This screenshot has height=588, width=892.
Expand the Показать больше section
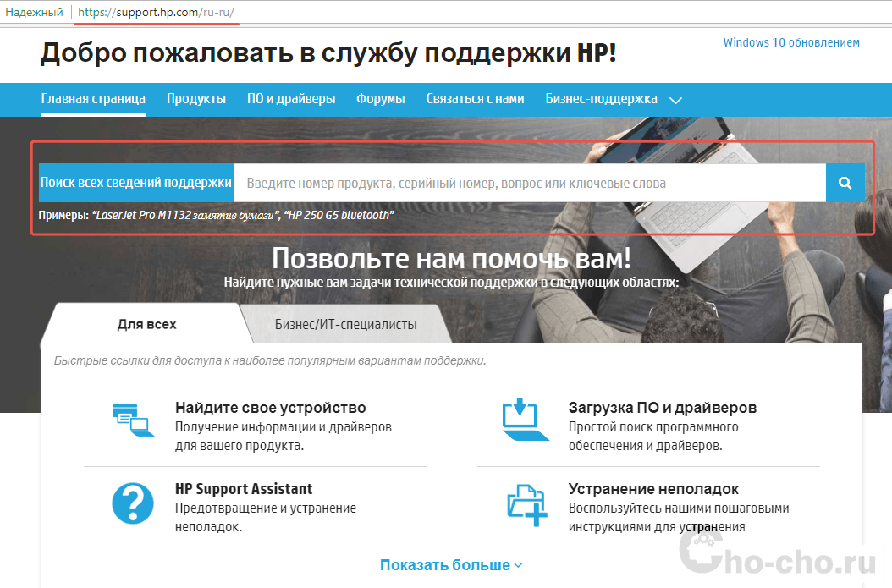click(x=451, y=565)
